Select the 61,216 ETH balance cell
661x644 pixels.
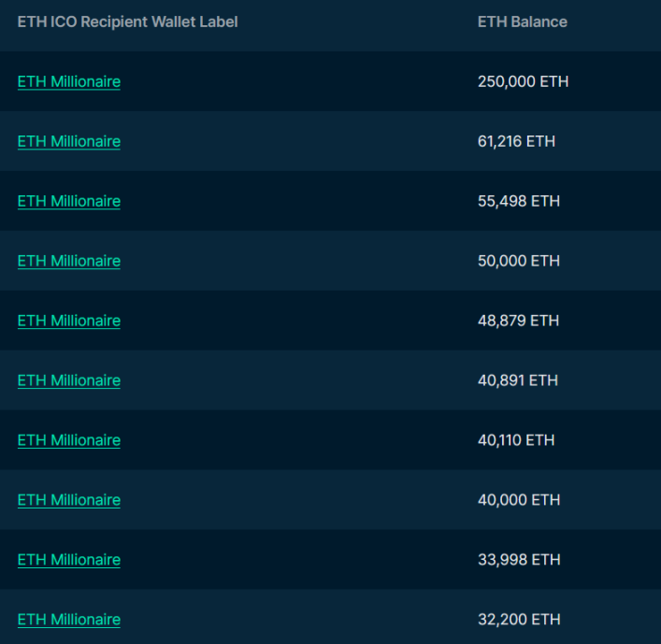click(516, 141)
